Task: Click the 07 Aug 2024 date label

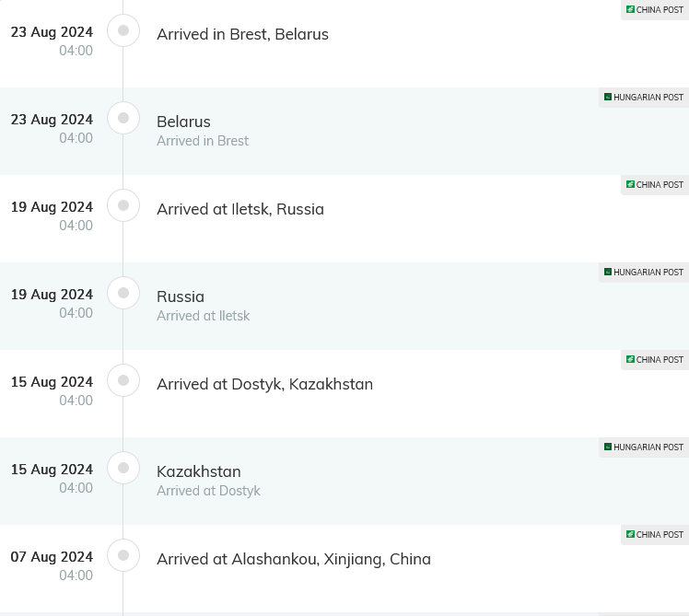Action: coord(52,557)
